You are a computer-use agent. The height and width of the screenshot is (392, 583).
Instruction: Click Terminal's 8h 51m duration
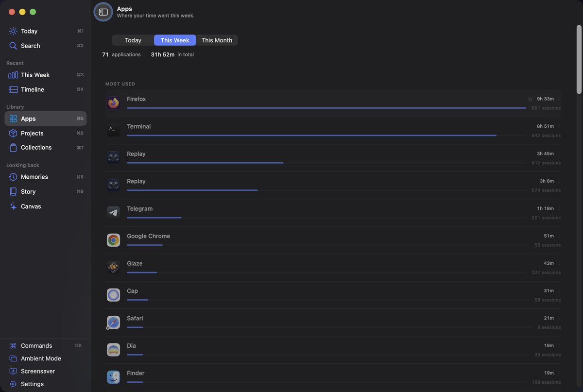coord(545,126)
